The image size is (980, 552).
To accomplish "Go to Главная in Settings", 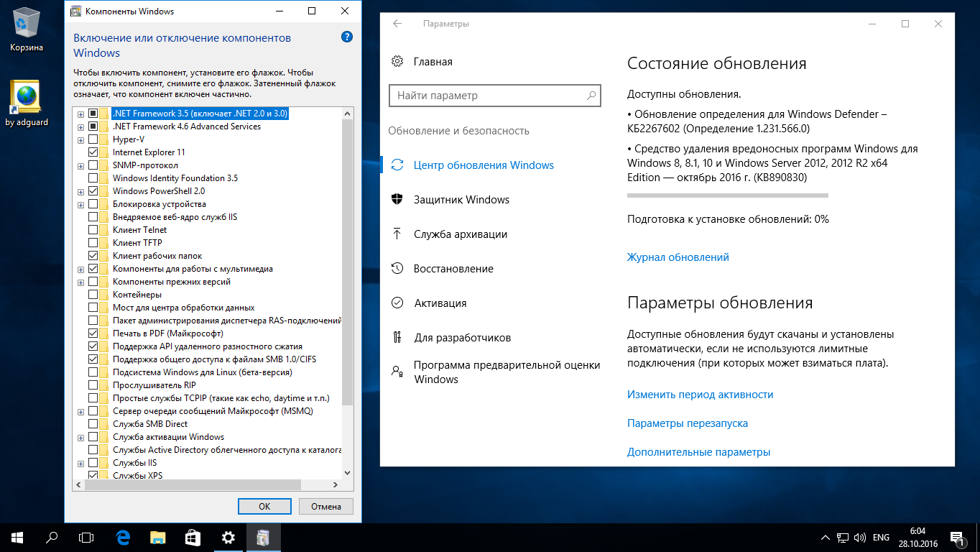I will tap(433, 62).
